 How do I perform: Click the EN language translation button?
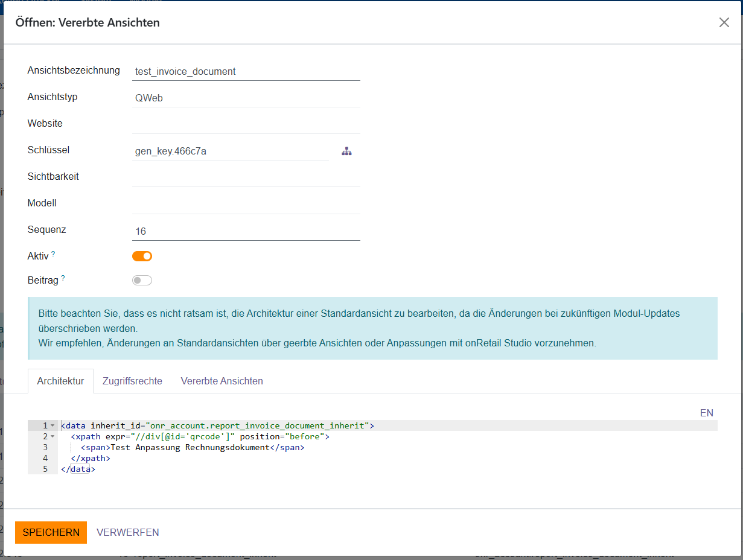[706, 413]
